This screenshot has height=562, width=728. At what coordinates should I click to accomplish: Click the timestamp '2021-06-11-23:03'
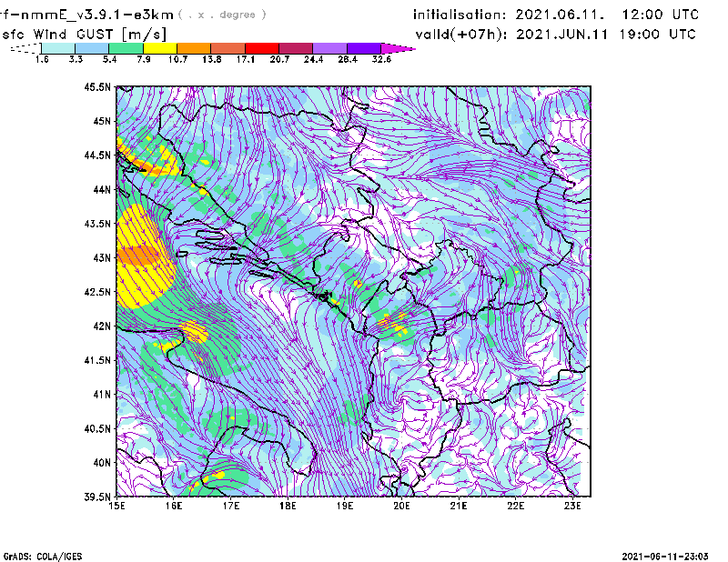665,557
